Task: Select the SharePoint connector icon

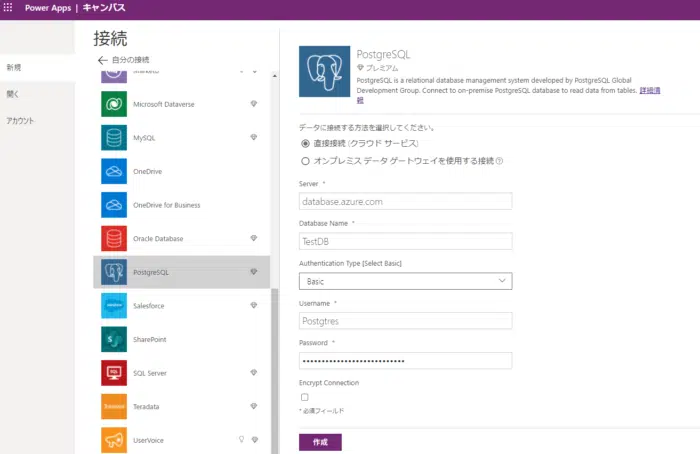Action: pyautogui.click(x=114, y=339)
